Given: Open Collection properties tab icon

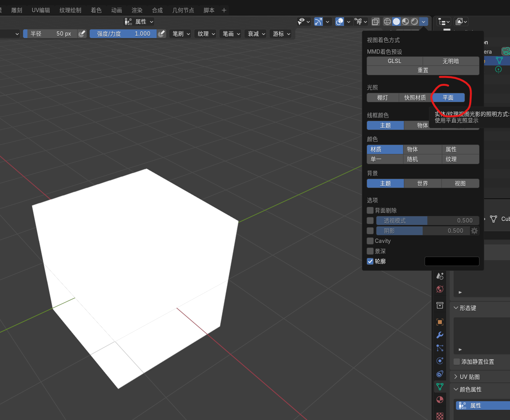Looking at the screenshot, I should (x=440, y=305).
